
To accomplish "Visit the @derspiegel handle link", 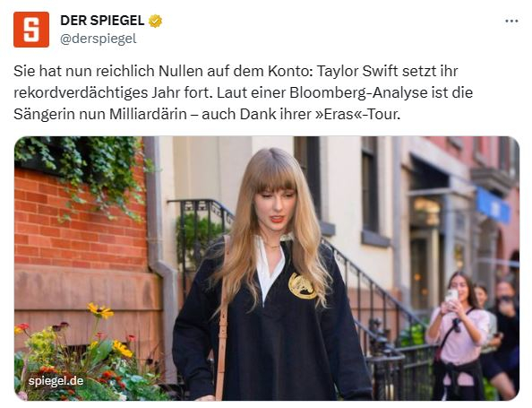I will pyautogui.click(x=99, y=39).
